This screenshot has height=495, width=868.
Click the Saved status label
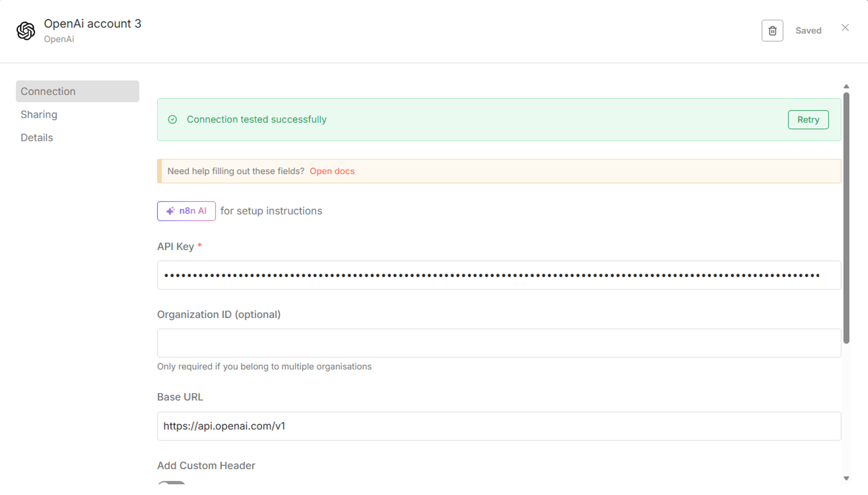pyautogui.click(x=808, y=30)
